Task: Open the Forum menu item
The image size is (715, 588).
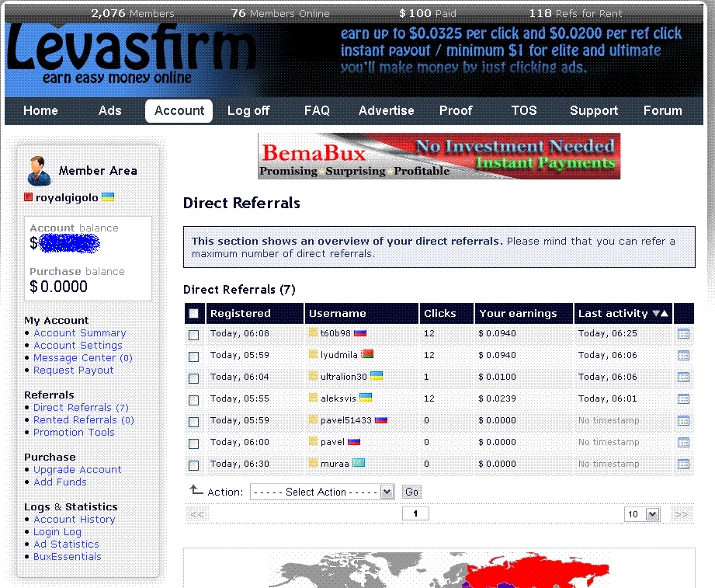Action: pos(662,111)
